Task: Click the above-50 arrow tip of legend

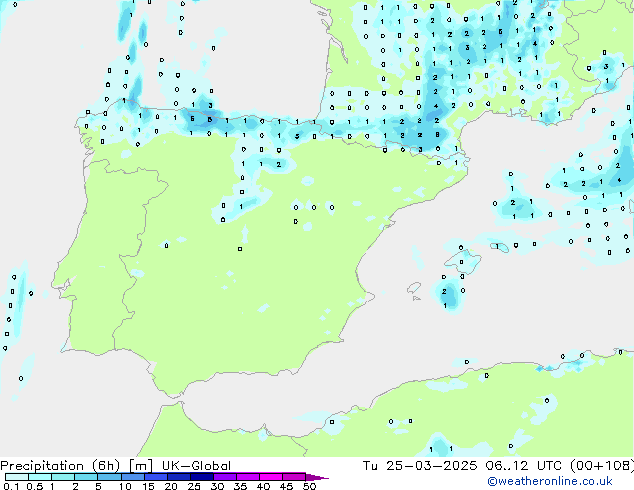Action: 317,477
